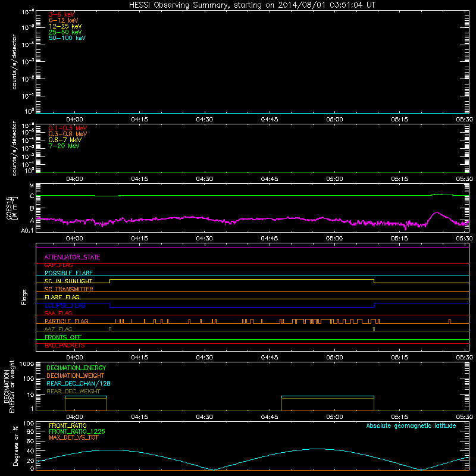Screen dimensions: 476x476
Task: Click the AAZ flag pulse near 04:08
Action: tap(110, 329)
